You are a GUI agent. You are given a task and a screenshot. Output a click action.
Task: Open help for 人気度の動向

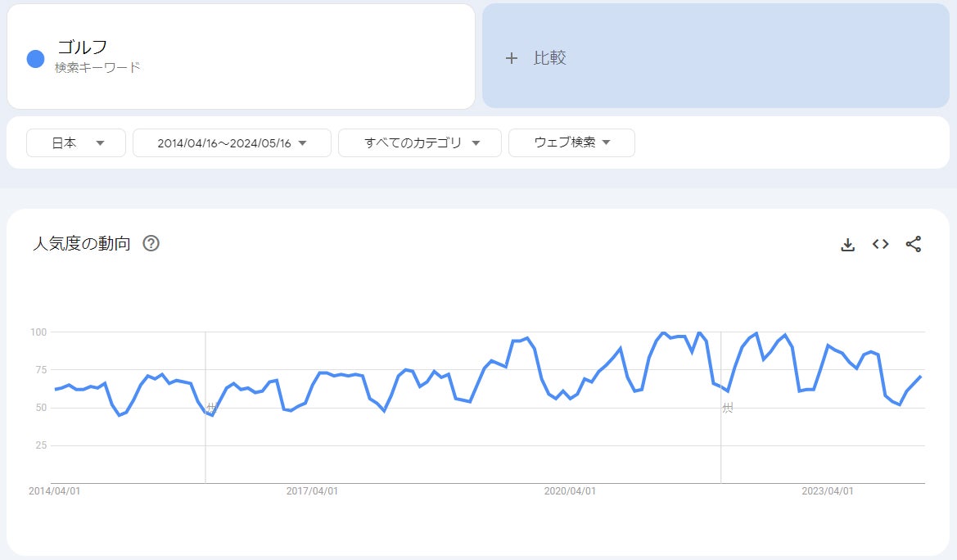tap(151, 243)
